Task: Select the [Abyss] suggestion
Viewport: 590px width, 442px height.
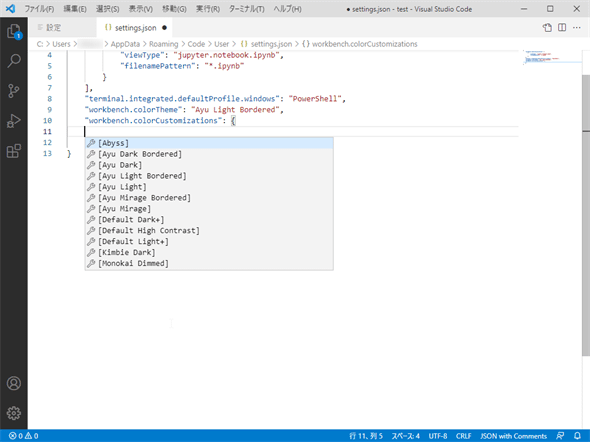Action: pos(209,143)
